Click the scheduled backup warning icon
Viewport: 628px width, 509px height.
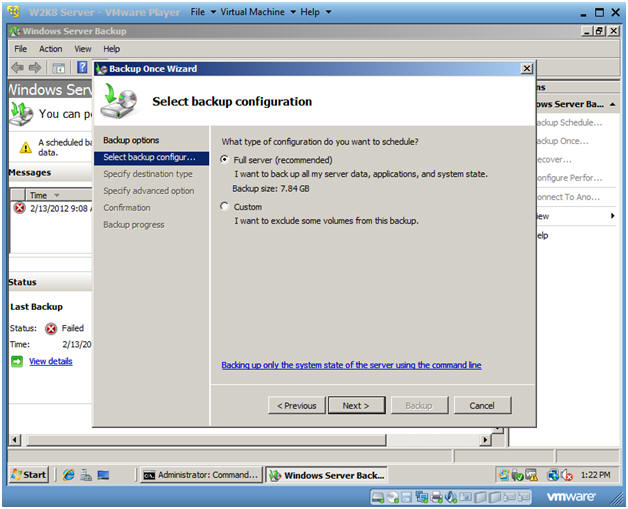26,147
